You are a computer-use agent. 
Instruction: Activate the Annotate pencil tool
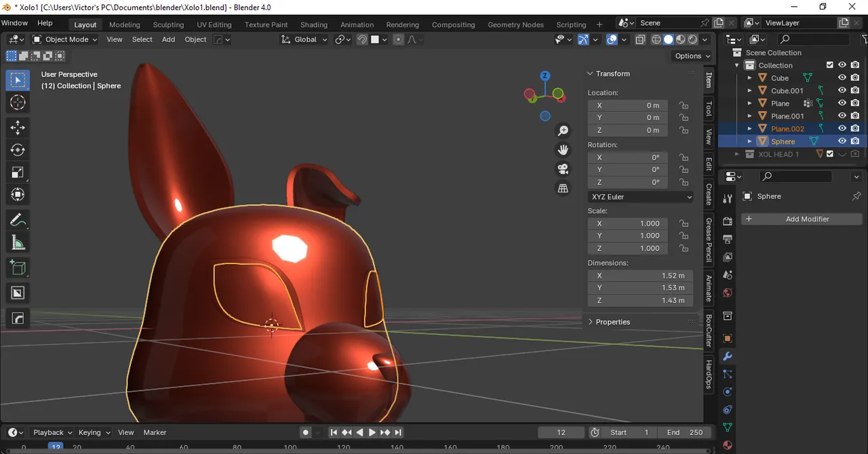click(18, 220)
